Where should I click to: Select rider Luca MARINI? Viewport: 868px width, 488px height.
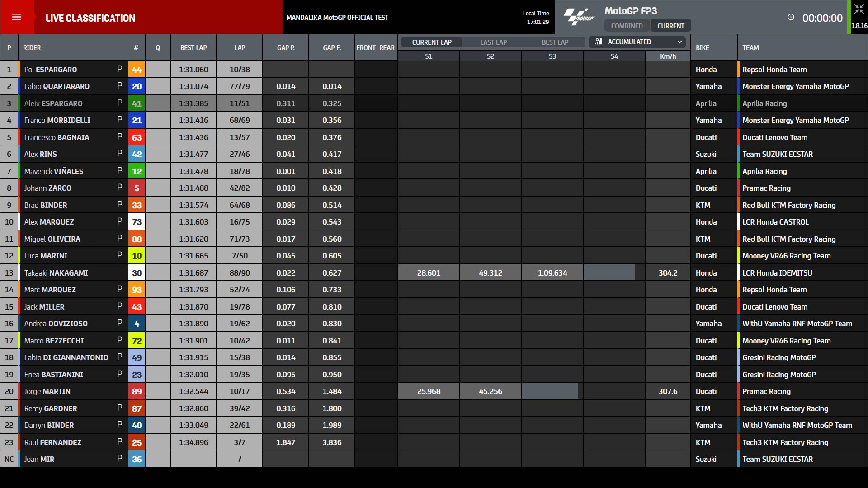(46, 256)
